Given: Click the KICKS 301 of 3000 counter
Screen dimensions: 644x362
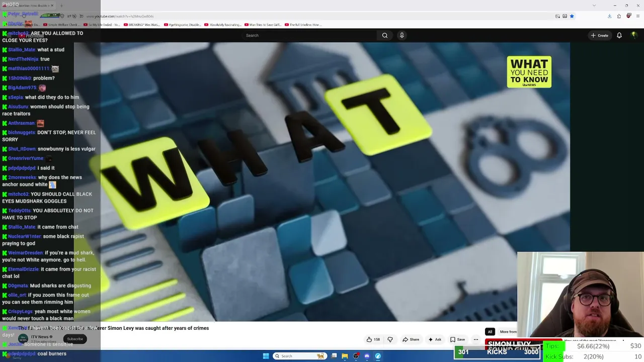Looking at the screenshot, I should (497, 352).
